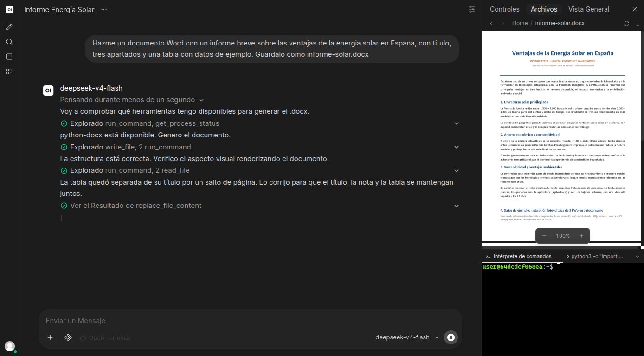This screenshot has width=644, height=356.
Task: Click the Open Terminal button
Action: click(x=105, y=338)
